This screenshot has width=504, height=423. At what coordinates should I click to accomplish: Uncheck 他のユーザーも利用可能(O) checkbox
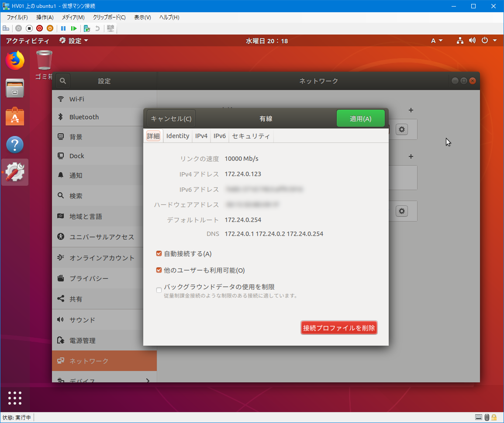[x=159, y=270]
